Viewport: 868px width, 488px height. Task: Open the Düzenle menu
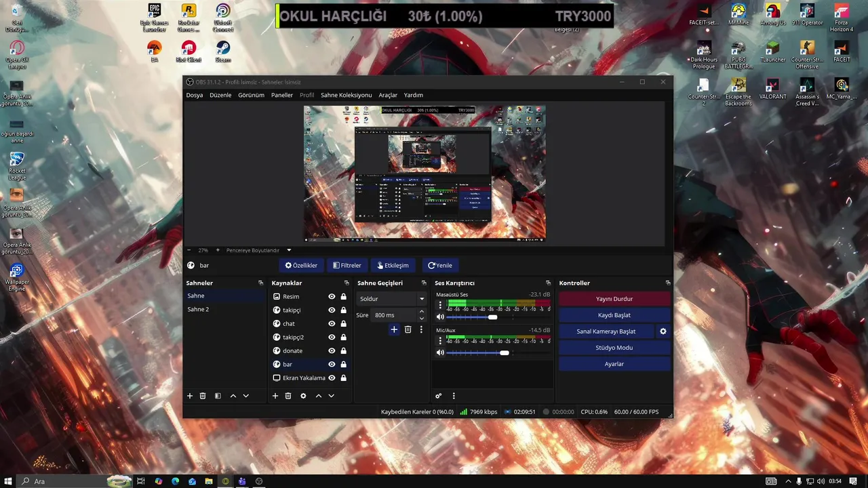coord(220,95)
